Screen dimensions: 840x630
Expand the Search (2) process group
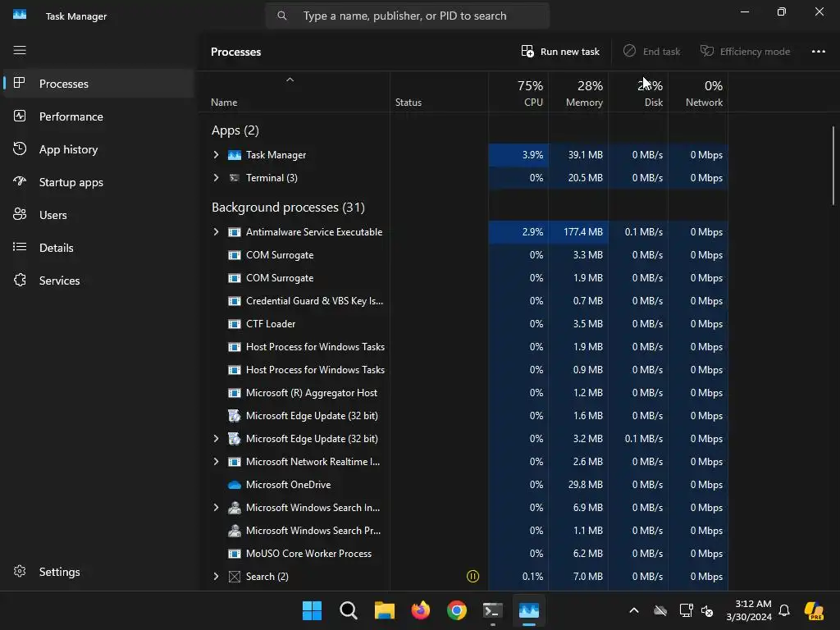pyautogui.click(x=216, y=577)
